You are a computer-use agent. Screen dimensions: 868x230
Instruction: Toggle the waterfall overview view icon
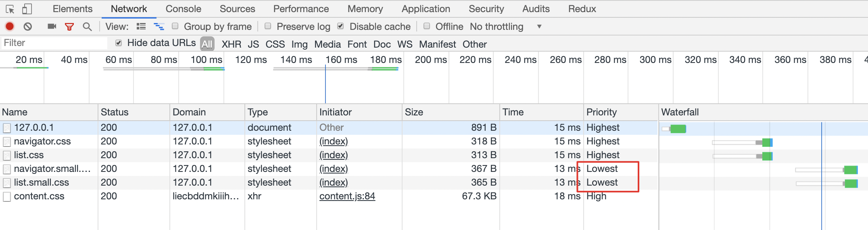[159, 27]
